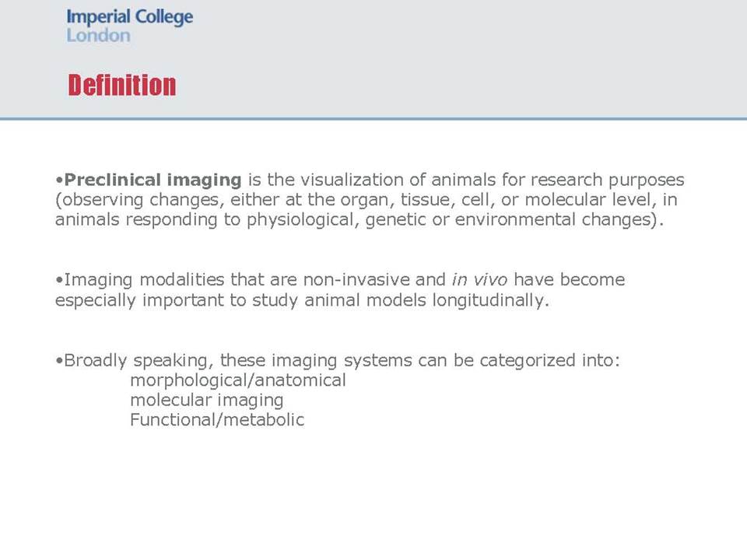The height and width of the screenshot is (560, 747).
Task: Click the word non-invasive
Action: point(356,279)
